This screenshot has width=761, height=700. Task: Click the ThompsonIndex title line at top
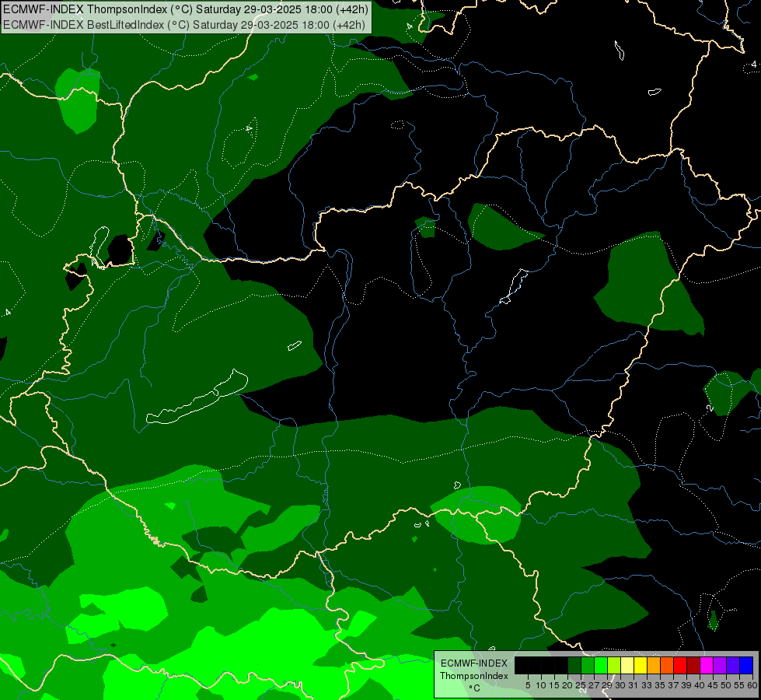point(186,9)
